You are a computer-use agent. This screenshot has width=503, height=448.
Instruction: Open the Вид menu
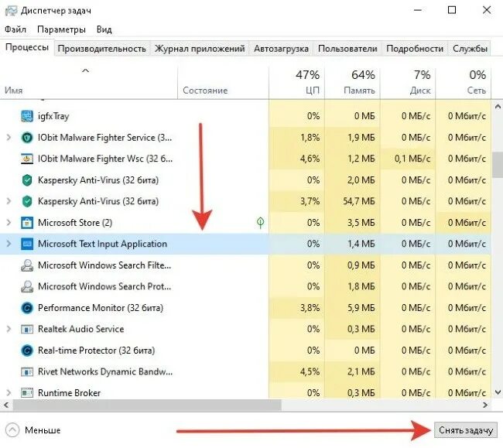click(x=104, y=29)
